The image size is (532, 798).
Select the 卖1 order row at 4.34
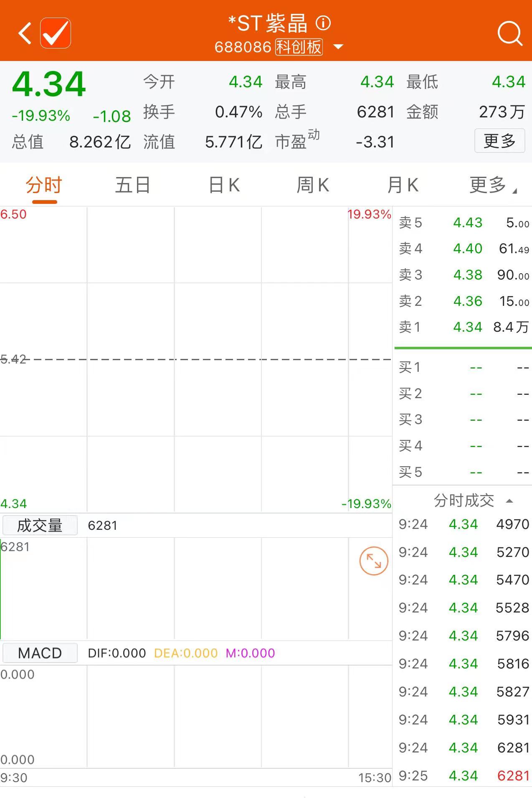pos(463,327)
